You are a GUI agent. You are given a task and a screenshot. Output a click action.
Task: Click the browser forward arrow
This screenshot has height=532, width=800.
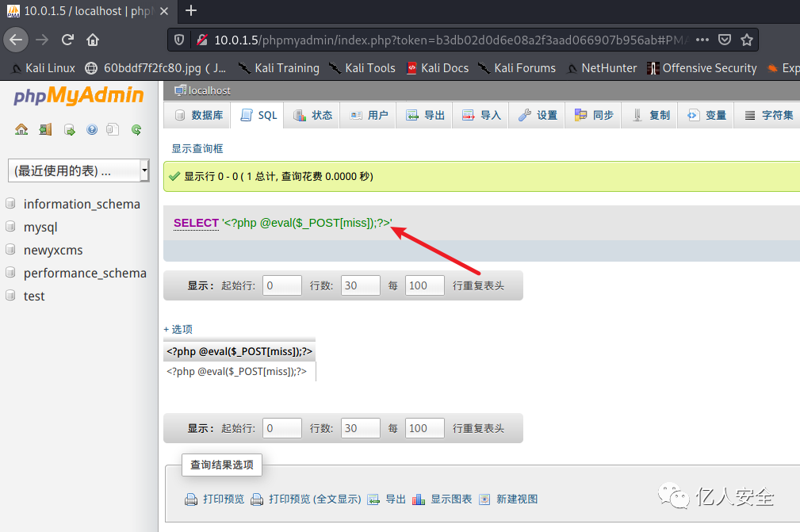tap(42, 40)
